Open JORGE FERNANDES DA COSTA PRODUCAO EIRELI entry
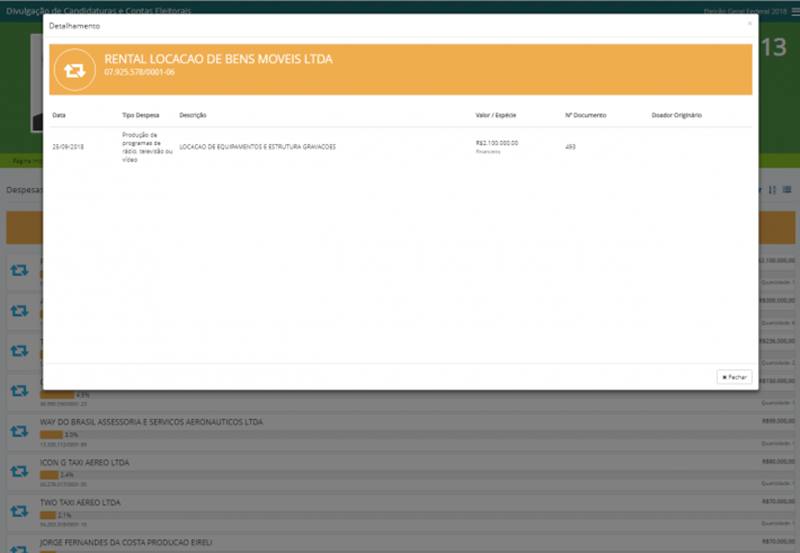Viewport: 800px width, 553px height. click(126, 542)
